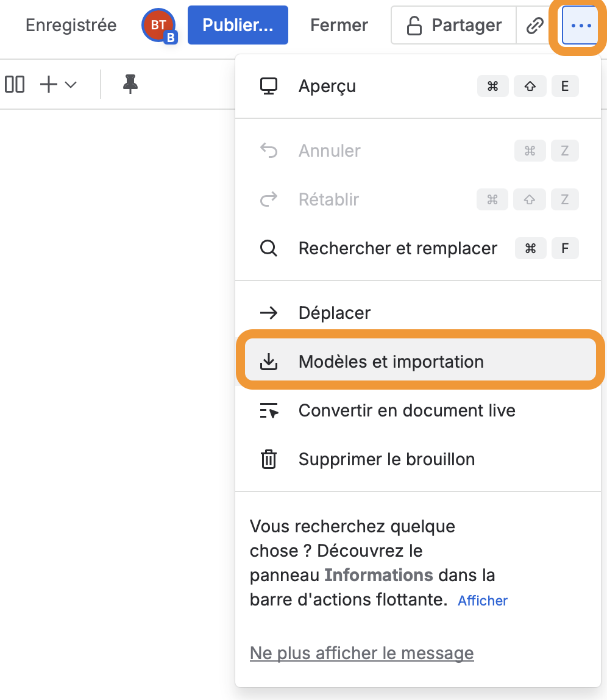Click the pin icon in toolbar
Image resolution: width=607 pixels, height=700 pixels.
130,84
